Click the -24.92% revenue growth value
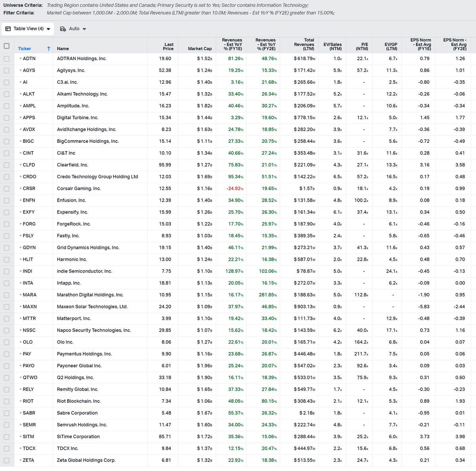Viewport: 476px width, 471px height. pyautogui.click(x=235, y=189)
